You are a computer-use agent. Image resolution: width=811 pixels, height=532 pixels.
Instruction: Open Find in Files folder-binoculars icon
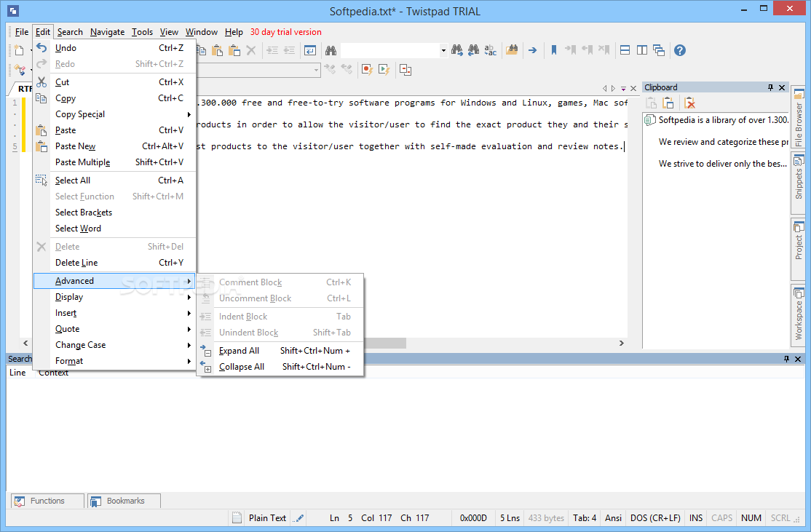pos(512,50)
